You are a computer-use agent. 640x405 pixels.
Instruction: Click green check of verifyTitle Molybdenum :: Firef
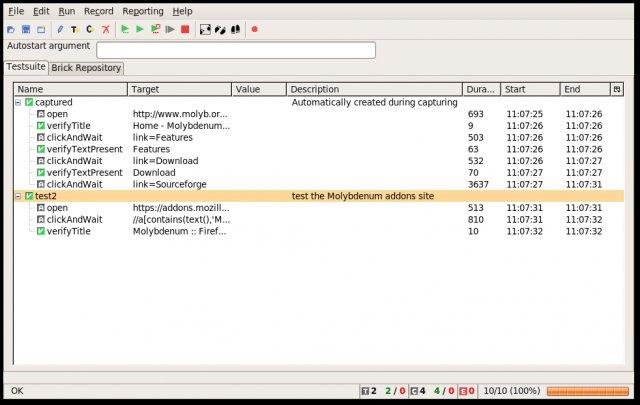[40, 231]
